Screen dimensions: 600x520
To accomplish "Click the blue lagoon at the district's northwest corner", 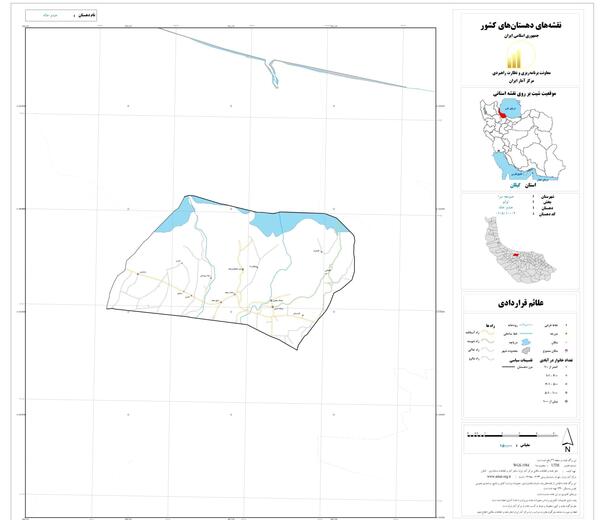I will (177, 217).
